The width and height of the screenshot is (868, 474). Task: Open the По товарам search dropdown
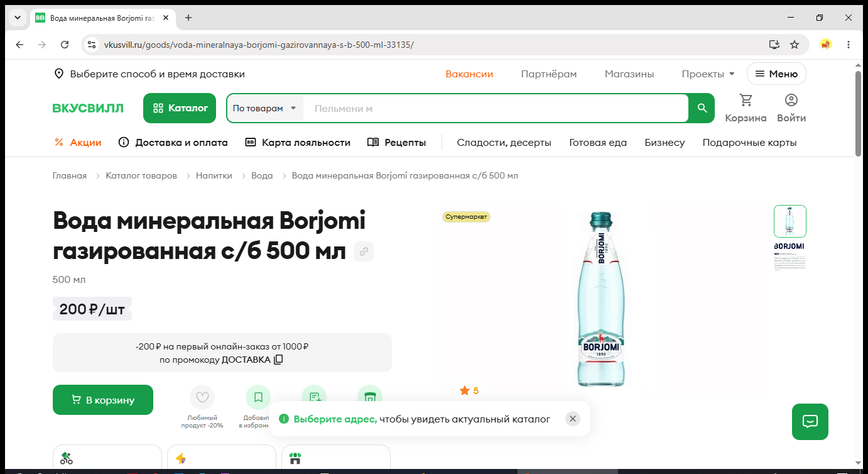265,108
